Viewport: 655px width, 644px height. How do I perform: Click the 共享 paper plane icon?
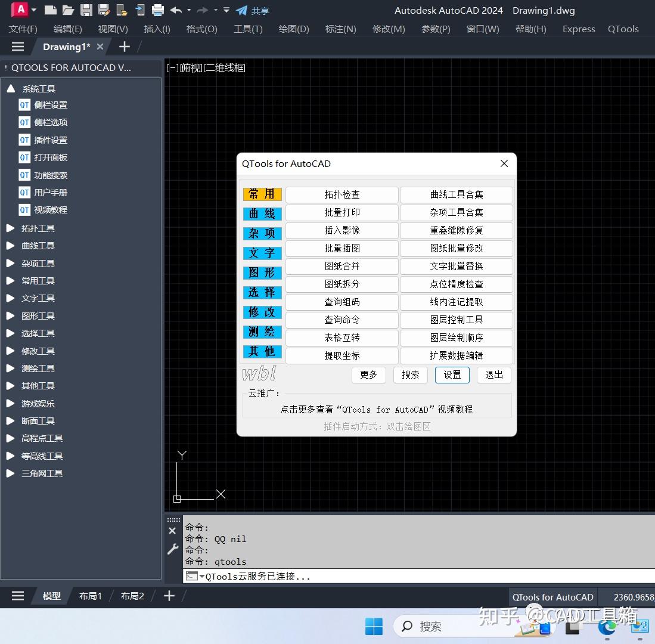(242, 10)
